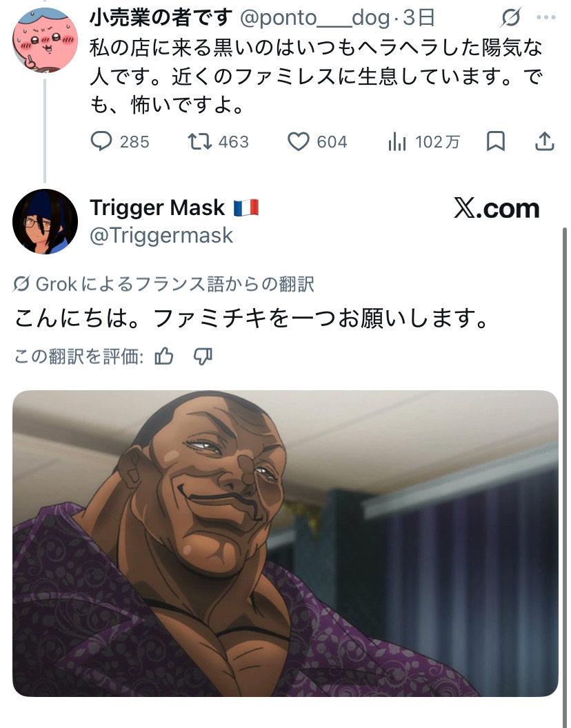The width and height of the screenshot is (571, 728).
Task: Open the three-dot more menu
Action: tap(546, 18)
